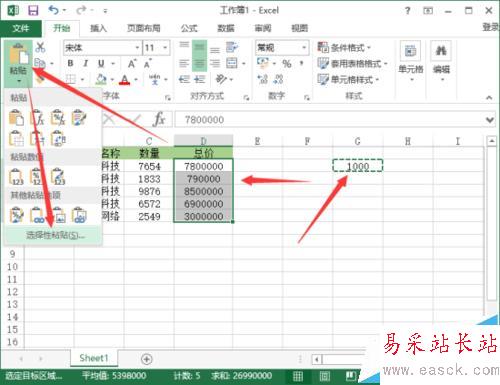Click Increase Font Size icon
Screen dimensions: 500x385
(132, 63)
